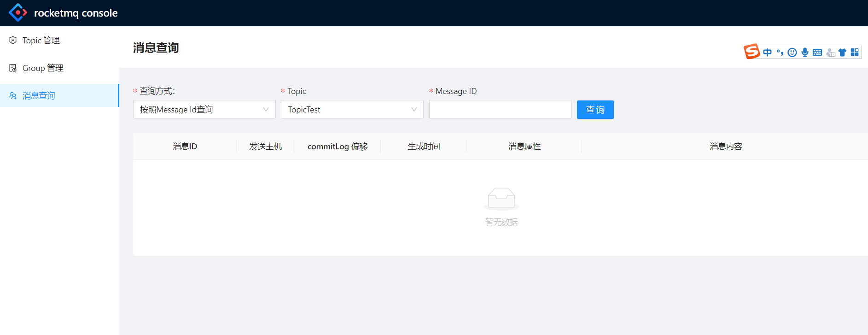
Task: Click the Topic field label
Action: click(297, 91)
